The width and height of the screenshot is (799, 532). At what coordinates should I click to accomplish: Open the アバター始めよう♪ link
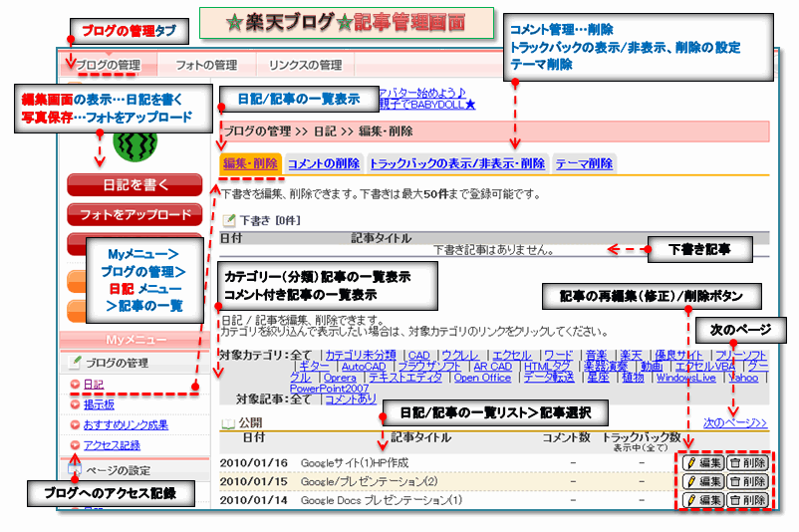point(423,93)
